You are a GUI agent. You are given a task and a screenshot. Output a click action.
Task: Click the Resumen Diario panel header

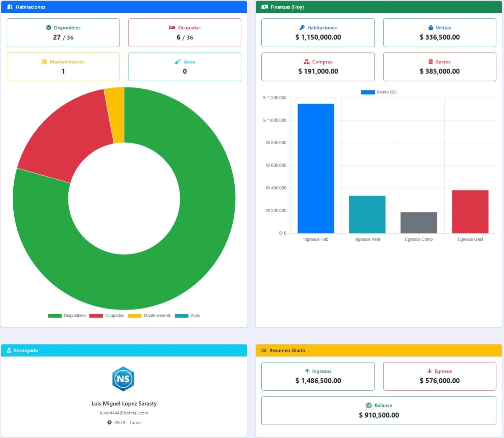pos(379,350)
